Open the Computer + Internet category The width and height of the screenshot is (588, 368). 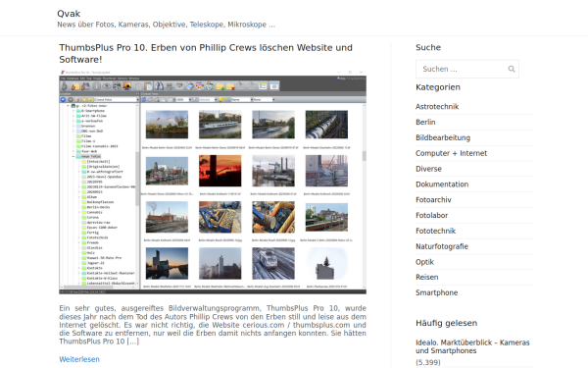point(451,153)
